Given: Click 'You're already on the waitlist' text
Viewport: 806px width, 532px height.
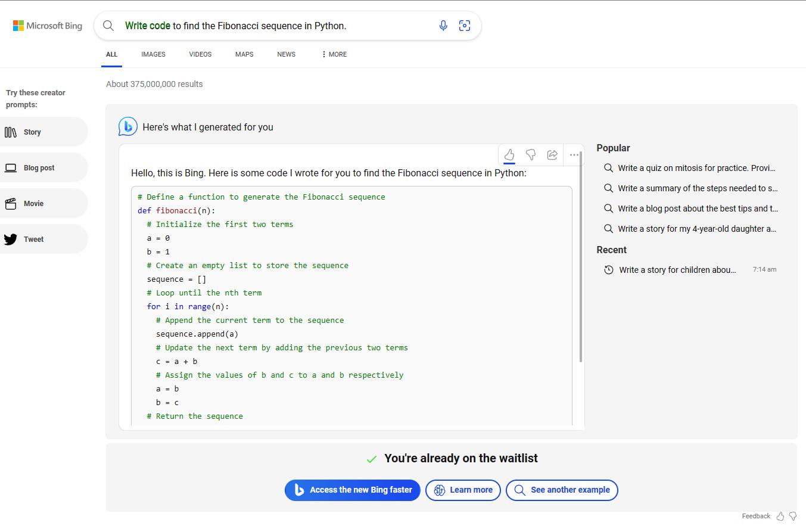Looking at the screenshot, I should coord(461,458).
